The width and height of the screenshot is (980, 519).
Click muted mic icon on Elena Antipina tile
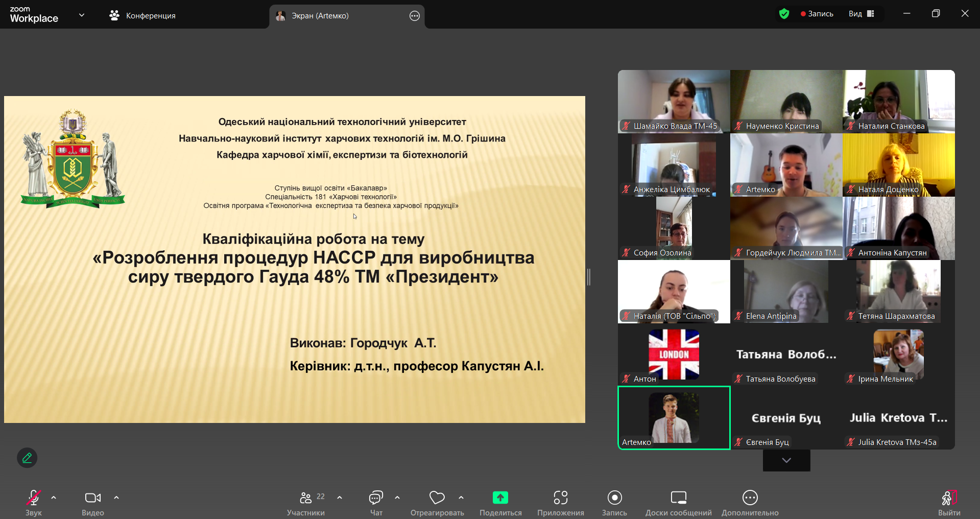coord(738,316)
